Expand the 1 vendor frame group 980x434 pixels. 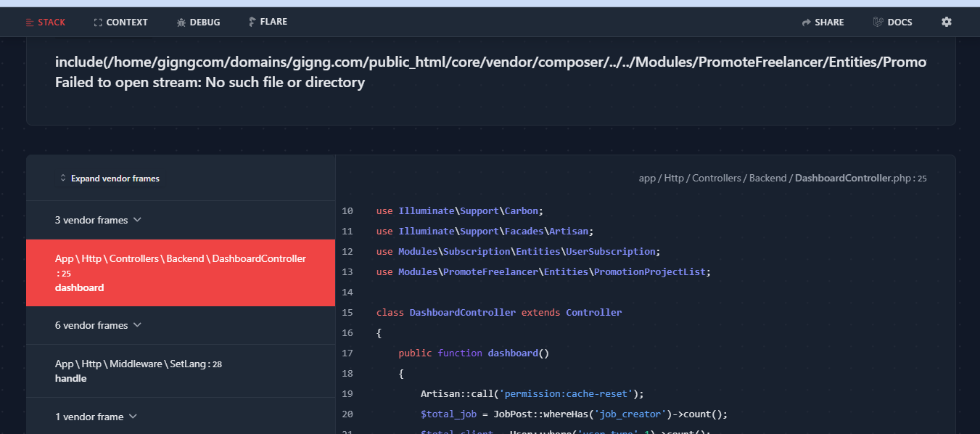181,417
